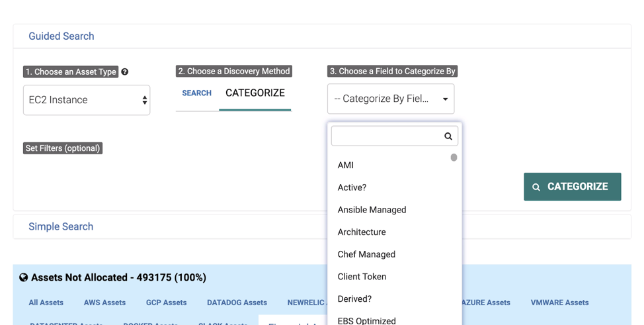Open the All Assets tab

[x=46, y=302]
